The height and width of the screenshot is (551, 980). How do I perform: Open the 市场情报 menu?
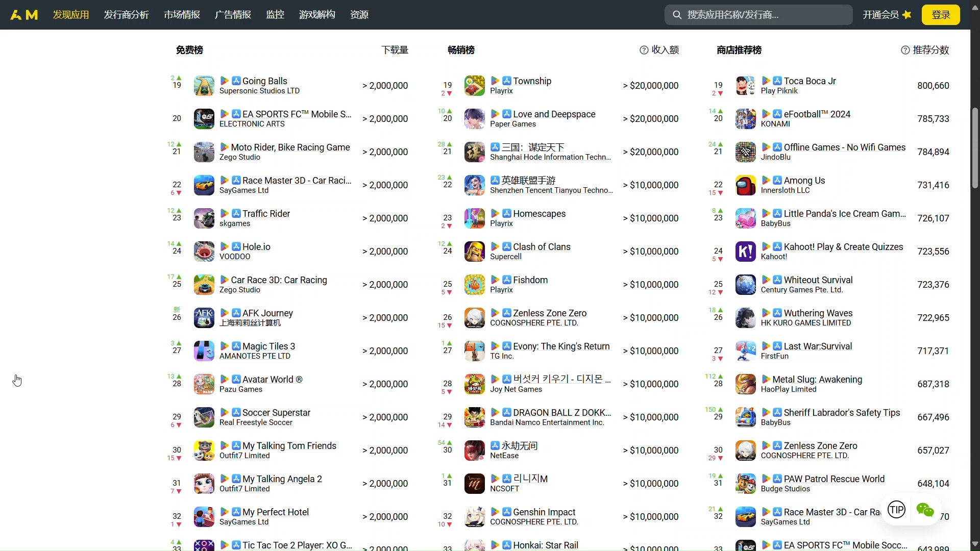pos(182,15)
